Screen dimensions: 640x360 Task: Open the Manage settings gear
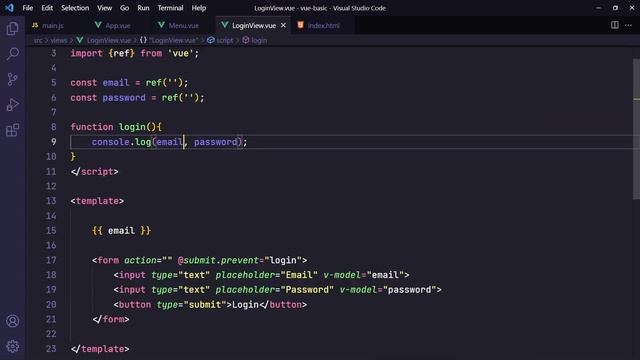13,346
